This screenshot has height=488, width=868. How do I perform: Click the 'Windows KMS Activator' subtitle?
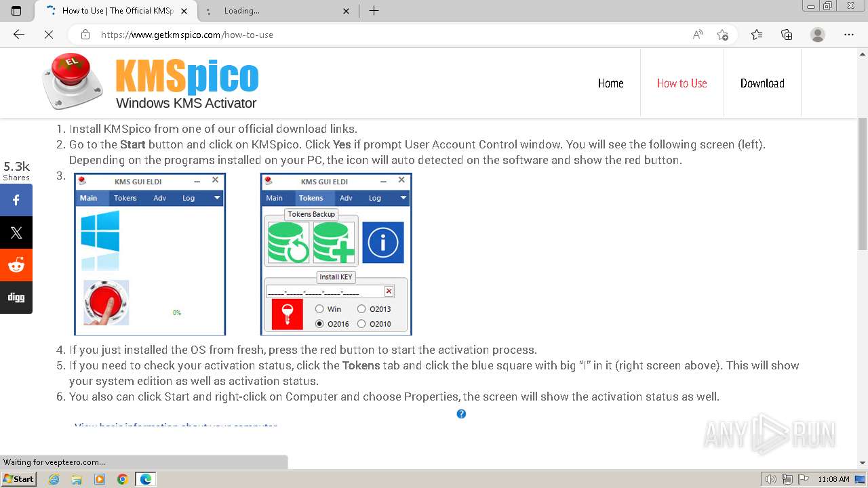click(x=186, y=103)
